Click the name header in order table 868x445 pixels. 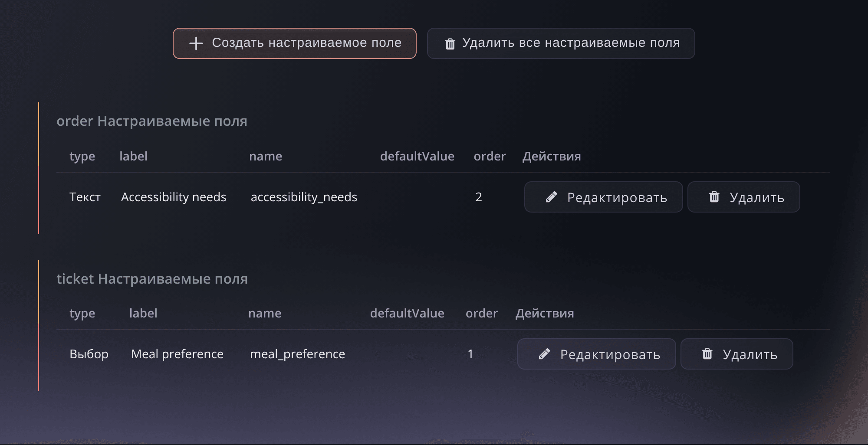266,156
